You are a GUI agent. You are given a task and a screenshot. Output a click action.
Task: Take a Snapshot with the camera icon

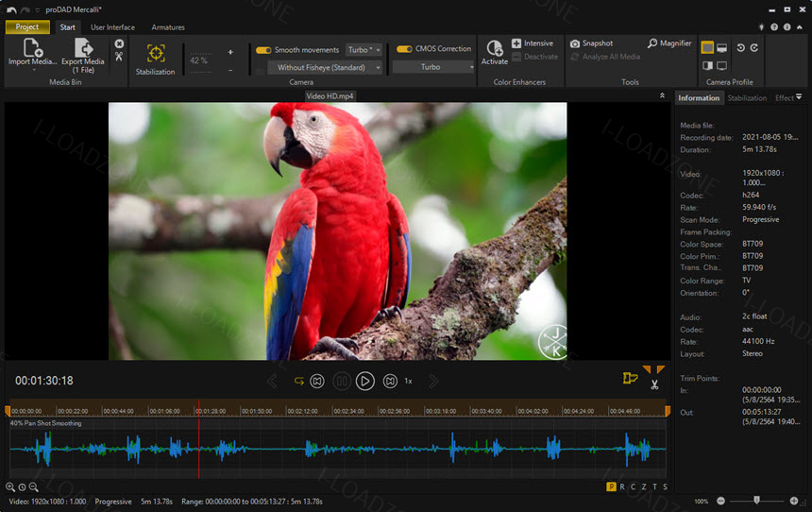pos(575,43)
